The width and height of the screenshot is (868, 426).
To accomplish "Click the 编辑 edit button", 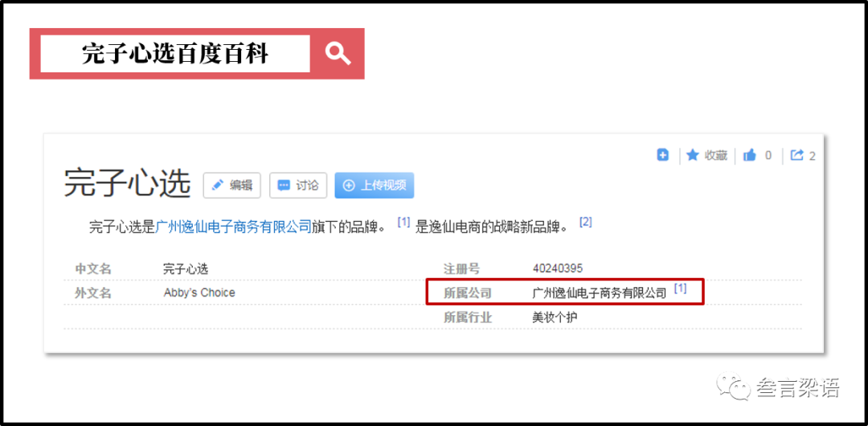I will pos(231,185).
